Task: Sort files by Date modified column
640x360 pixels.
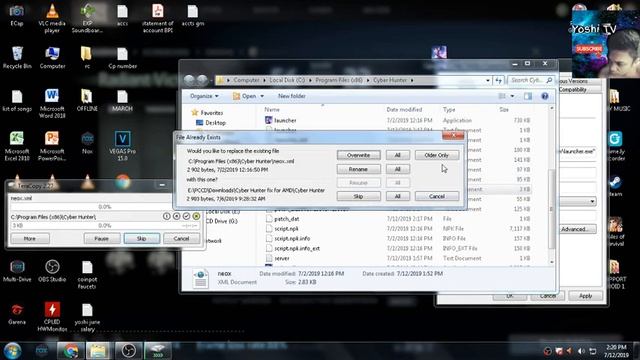Action: [x=404, y=109]
